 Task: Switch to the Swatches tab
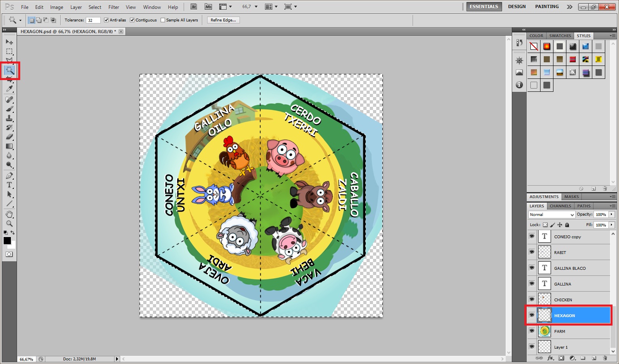click(560, 36)
